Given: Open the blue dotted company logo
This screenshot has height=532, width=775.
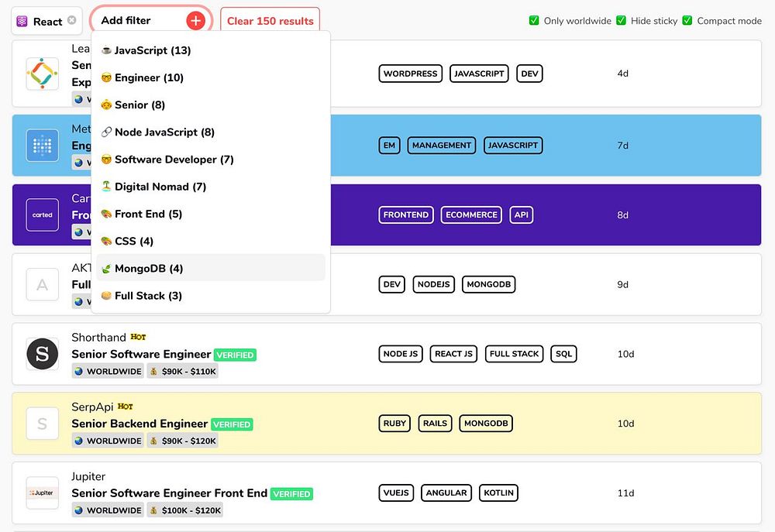Looking at the screenshot, I should (x=42, y=146).
